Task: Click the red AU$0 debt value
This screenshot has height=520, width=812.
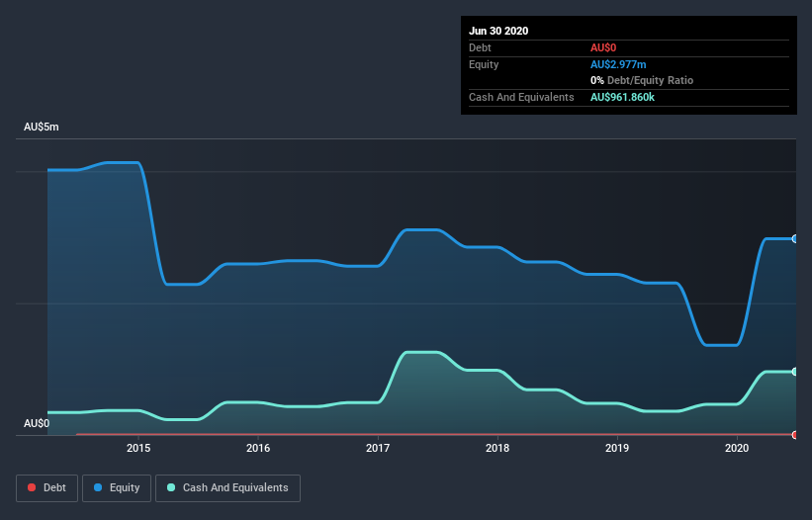Action: 603,47
